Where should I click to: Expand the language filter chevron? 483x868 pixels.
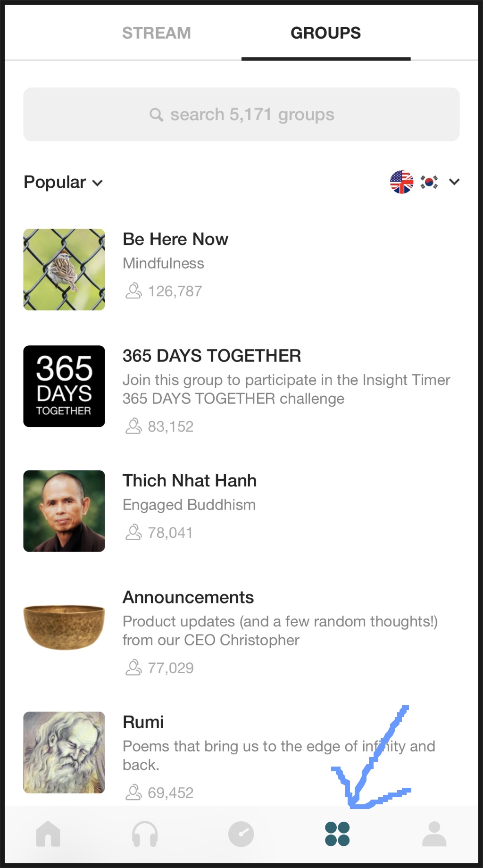(454, 182)
